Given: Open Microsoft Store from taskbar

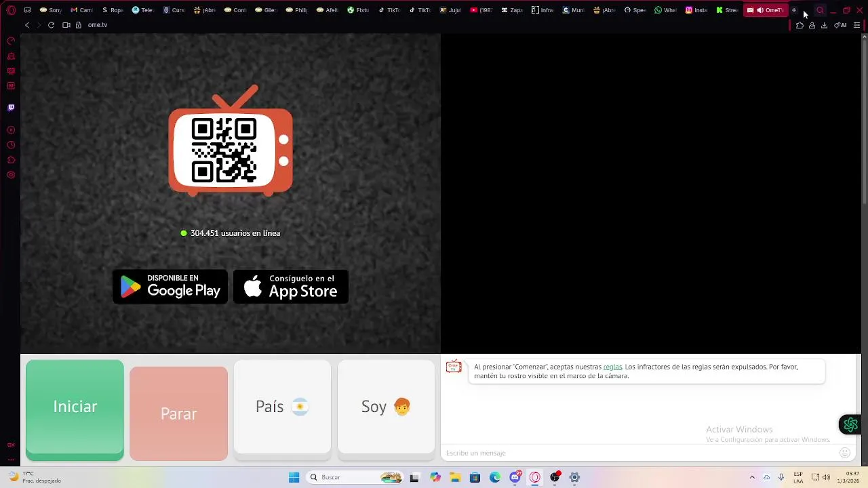Looking at the screenshot, I should pos(475,478).
